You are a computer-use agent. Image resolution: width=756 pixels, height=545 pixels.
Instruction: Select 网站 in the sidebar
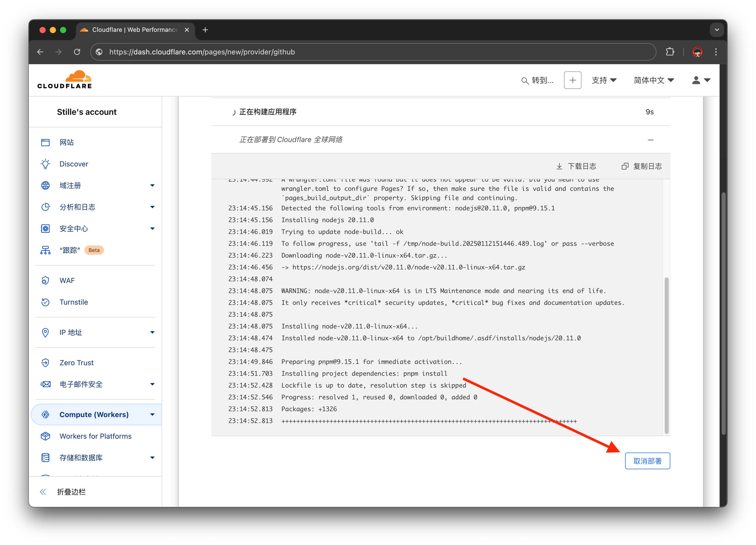tap(67, 143)
